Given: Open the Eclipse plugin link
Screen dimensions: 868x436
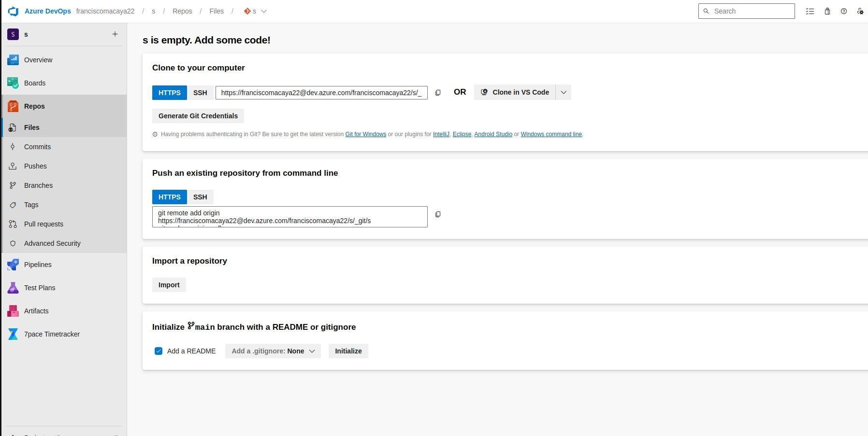Looking at the screenshot, I should pyautogui.click(x=462, y=134).
